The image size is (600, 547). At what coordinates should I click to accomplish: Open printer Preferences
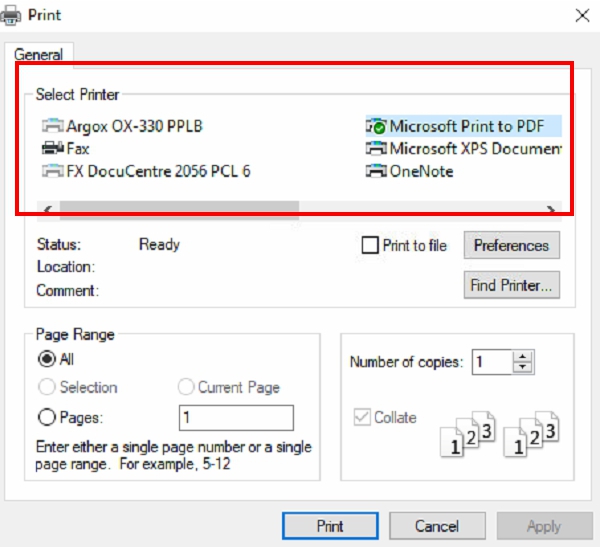(x=512, y=245)
